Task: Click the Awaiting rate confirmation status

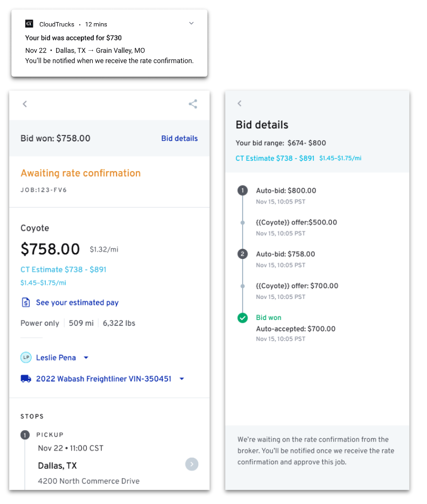Action: 80,173
